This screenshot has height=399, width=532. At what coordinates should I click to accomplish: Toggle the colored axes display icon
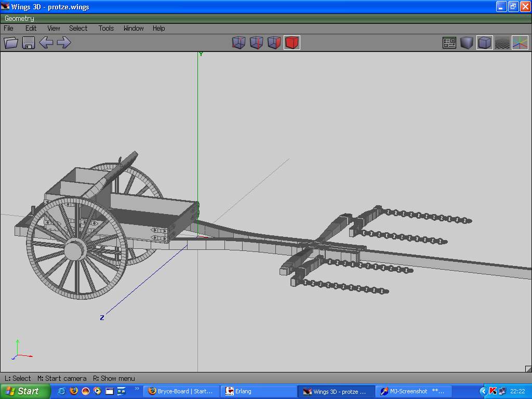click(x=520, y=43)
